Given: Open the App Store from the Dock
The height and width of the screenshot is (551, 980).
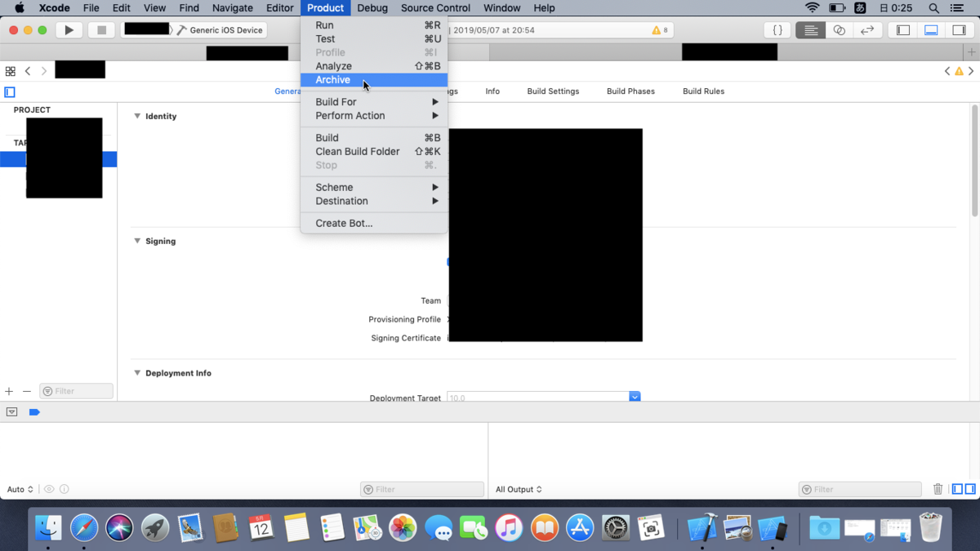Looking at the screenshot, I should pyautogui.click(x=580, y=528).
